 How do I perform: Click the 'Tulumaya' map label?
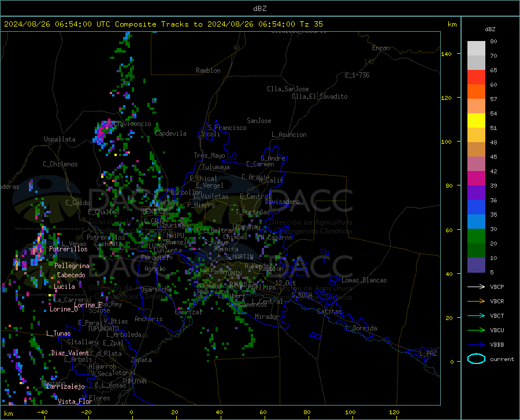tap(216, 167)
